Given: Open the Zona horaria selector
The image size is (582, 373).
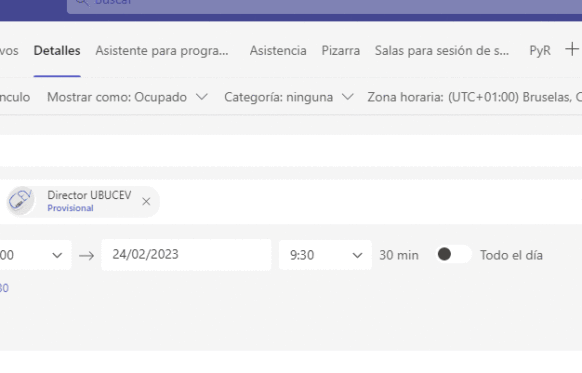Looking at the screenshot, I should (475, 97).
